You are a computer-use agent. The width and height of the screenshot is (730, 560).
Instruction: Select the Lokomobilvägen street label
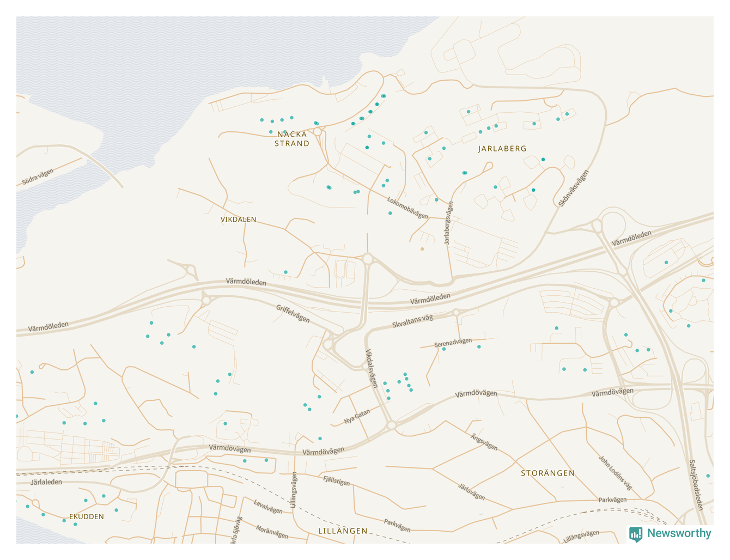[x=407, y=208]
